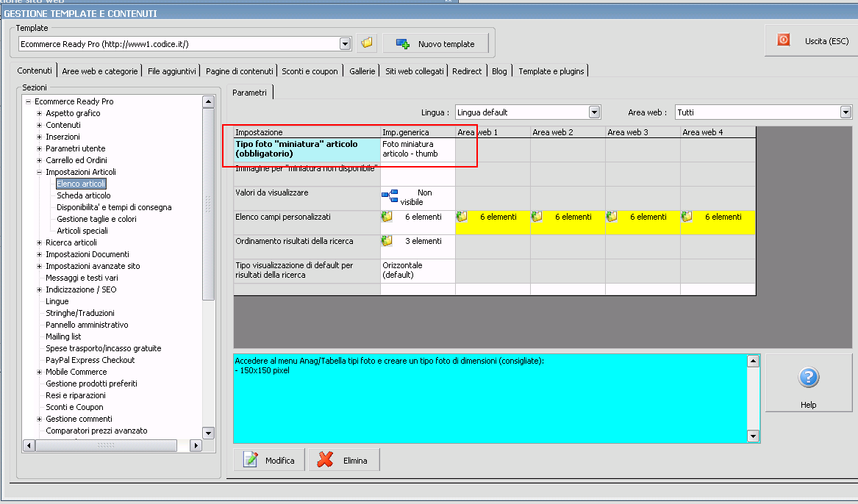858x504 pixels.
Task: Select Messaggi e testi vari
Action: [82, 278]
